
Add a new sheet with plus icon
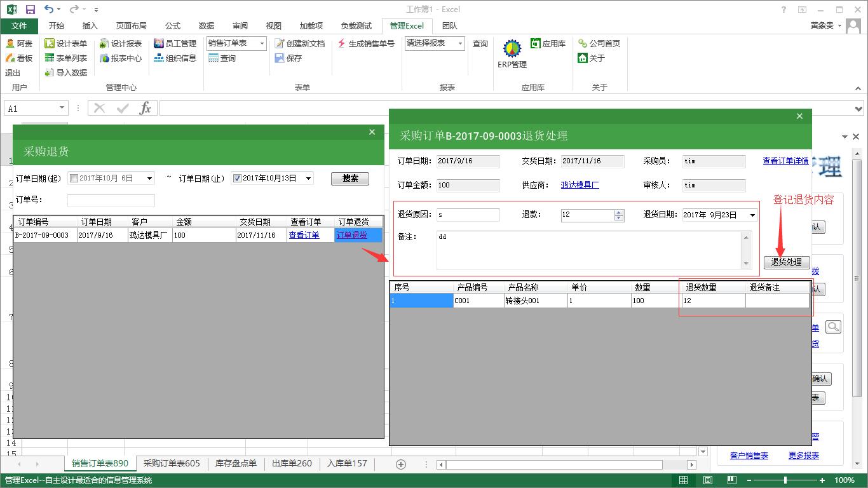click(x=401, y=464)
